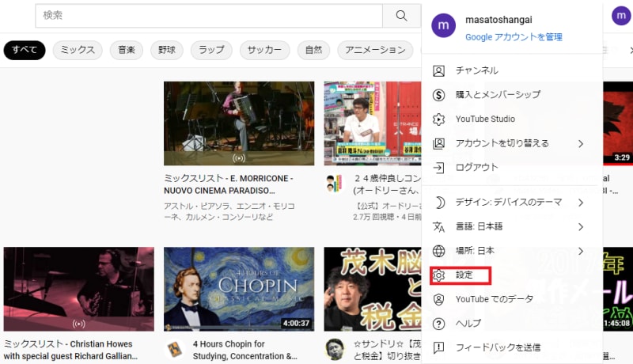Select the すべて filter chip

(x=24, y=50)
